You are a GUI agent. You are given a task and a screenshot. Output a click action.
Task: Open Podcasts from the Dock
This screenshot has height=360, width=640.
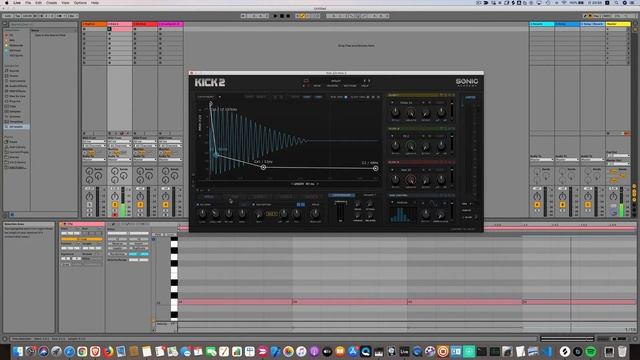point(314,351)
